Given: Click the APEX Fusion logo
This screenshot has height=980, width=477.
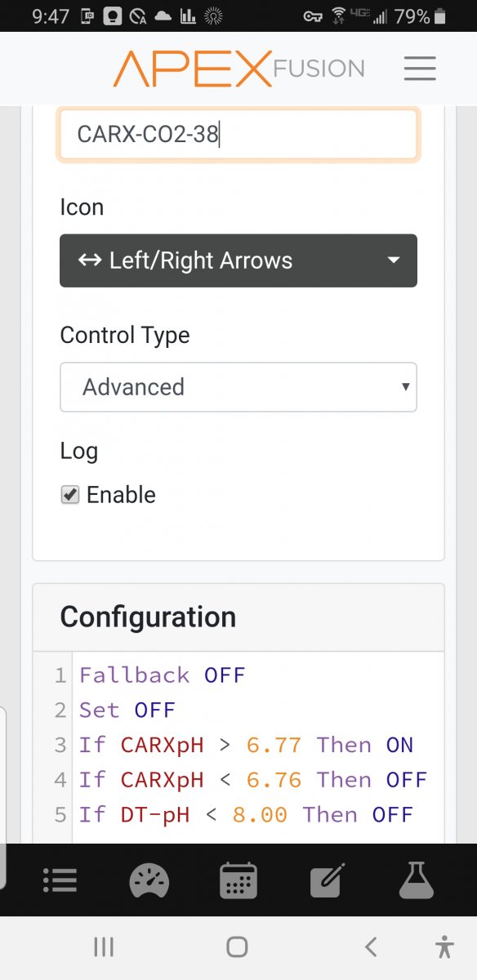Looking at the screenshot, I should coord(238,69).
